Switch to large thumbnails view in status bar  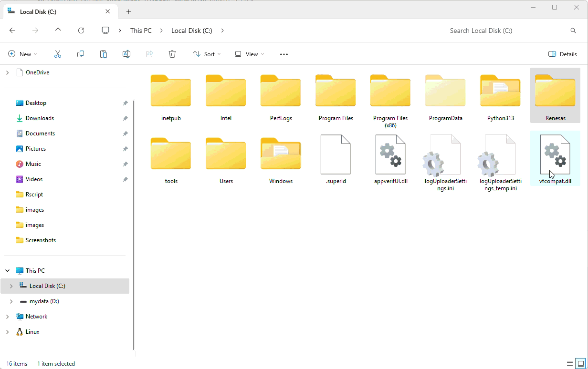(580, 363)
